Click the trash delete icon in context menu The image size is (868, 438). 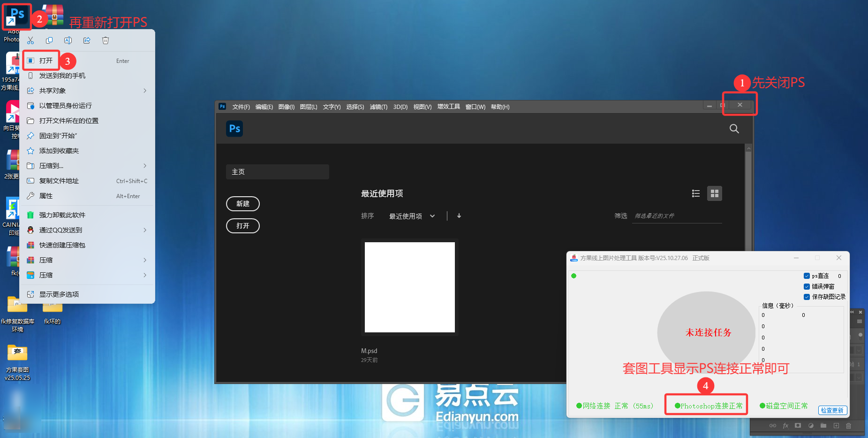point(106,40)
